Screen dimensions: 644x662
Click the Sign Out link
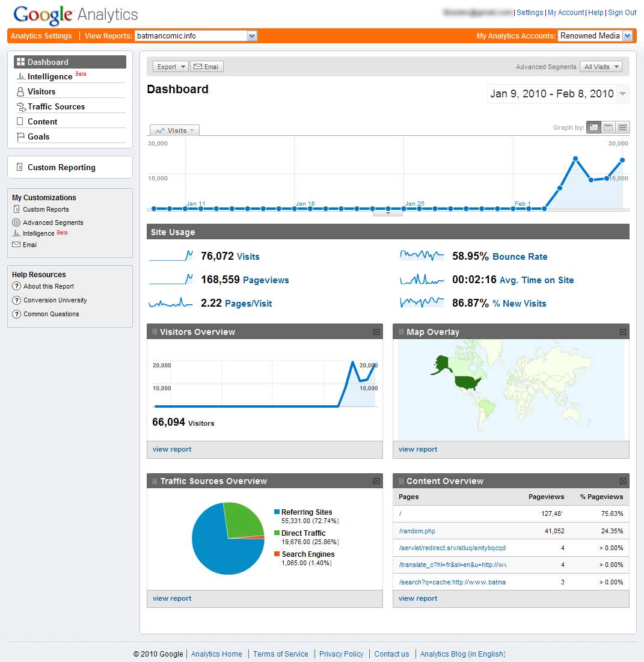point(622,13)
